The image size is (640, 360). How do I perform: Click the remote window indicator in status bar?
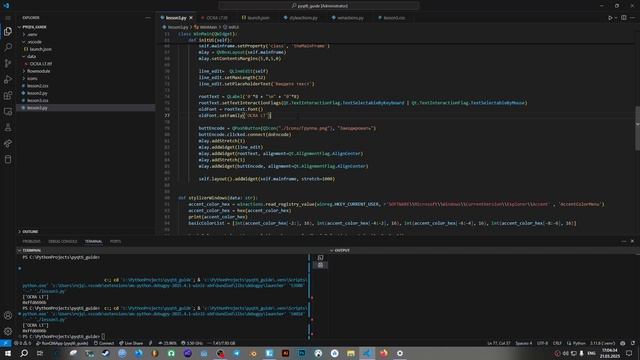coord(5,343)
